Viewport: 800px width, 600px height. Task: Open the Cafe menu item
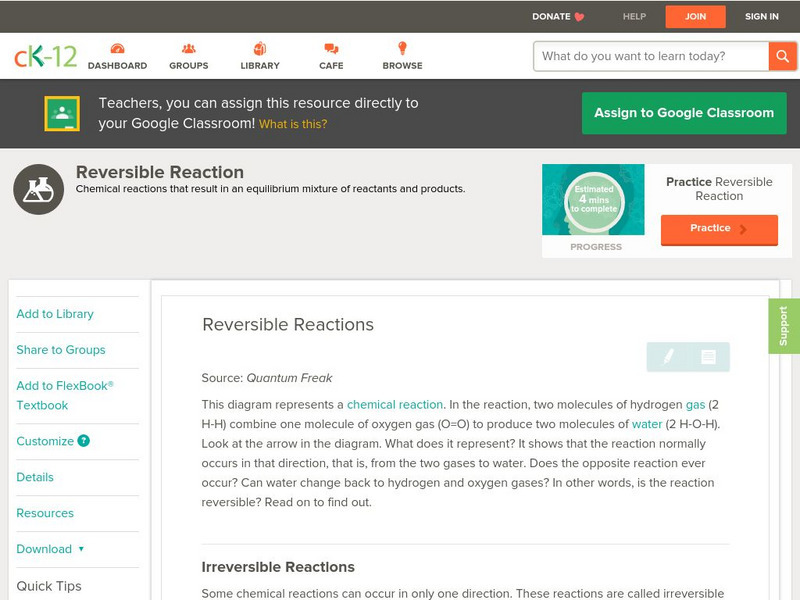pyautogui.click(x=331, y=56)
